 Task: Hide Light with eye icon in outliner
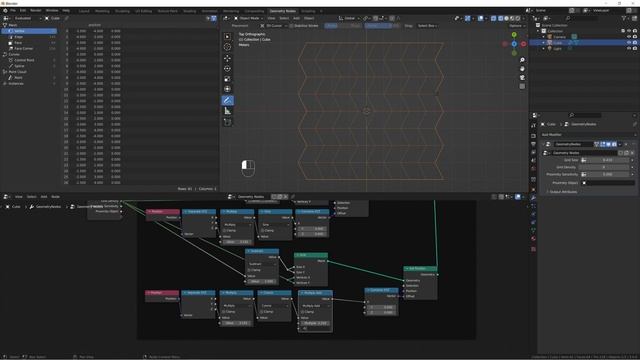coord(629,49)
